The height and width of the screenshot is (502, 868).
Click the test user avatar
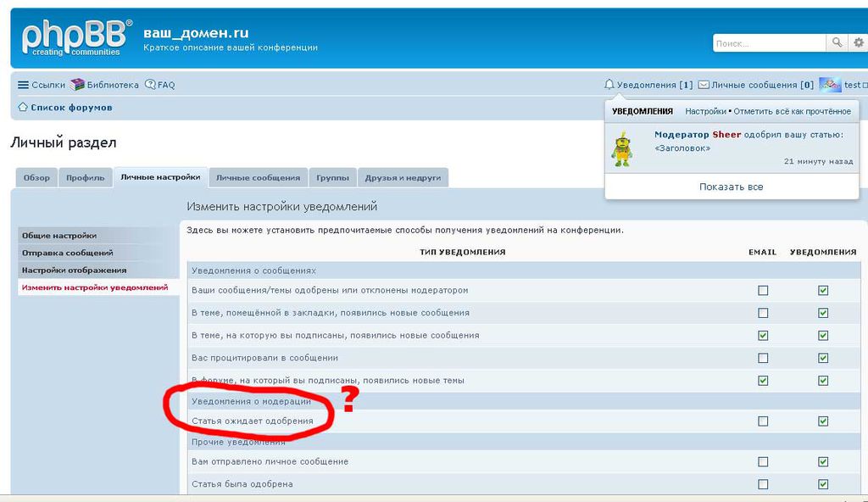click(x=830, y=85)
